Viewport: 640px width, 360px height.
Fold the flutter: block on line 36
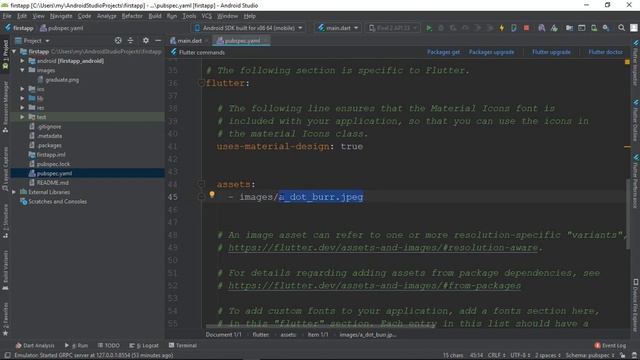[x=201, y=83]
